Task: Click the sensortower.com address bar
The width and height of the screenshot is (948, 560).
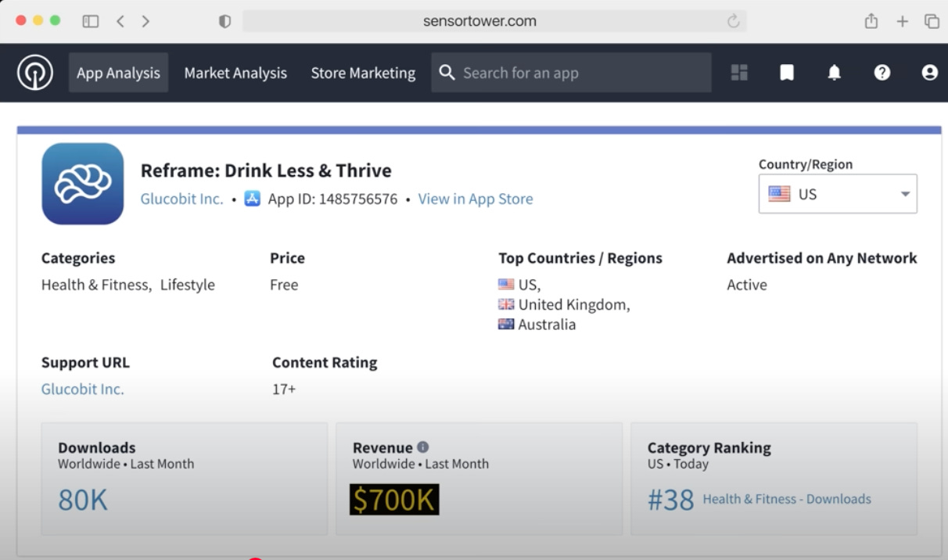Action: tap(494, 21)
